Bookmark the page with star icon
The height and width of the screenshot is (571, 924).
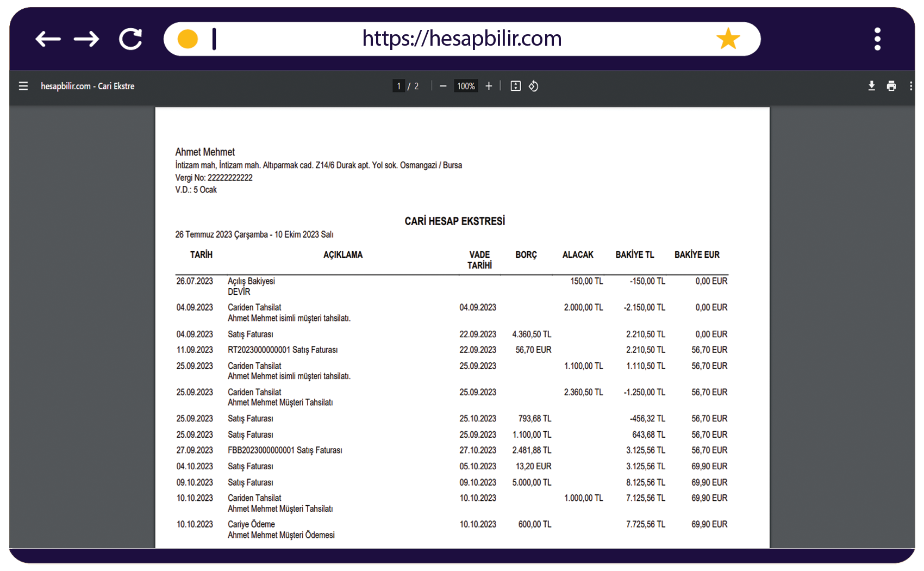[728, 39]
